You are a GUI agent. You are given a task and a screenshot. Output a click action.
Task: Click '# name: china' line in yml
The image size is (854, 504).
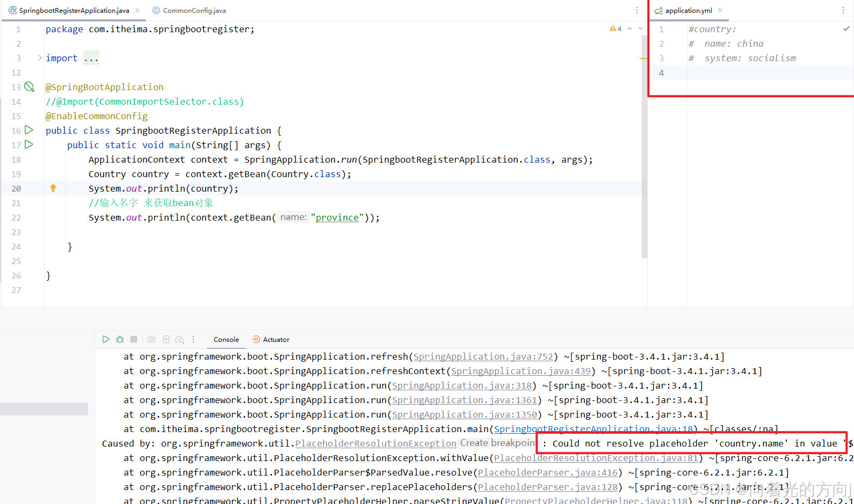(726, 43)
